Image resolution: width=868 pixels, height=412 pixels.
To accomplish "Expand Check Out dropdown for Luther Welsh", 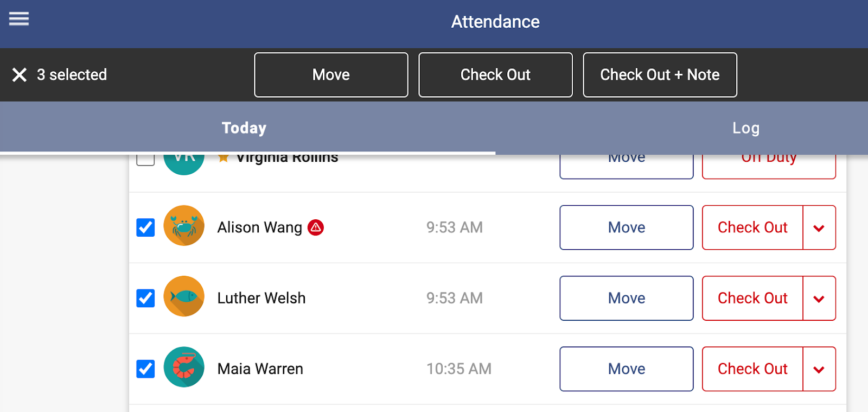I will (x=819, y=298).
